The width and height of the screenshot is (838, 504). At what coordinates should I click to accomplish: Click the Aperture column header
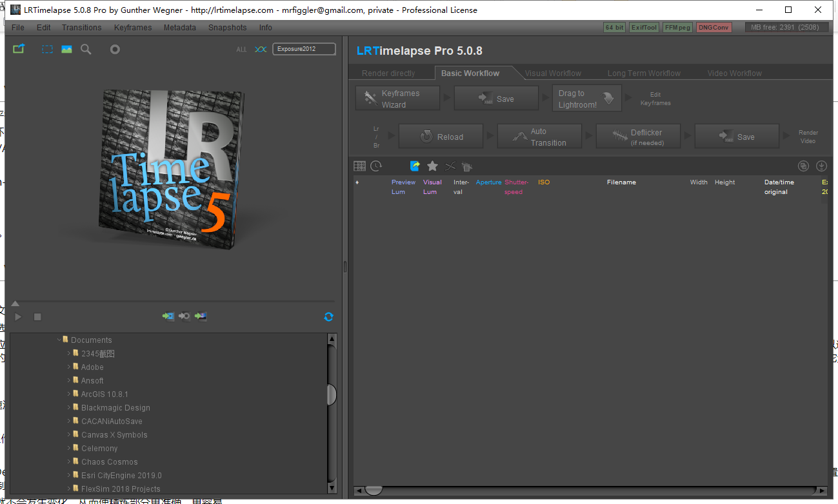click(488, 182)
